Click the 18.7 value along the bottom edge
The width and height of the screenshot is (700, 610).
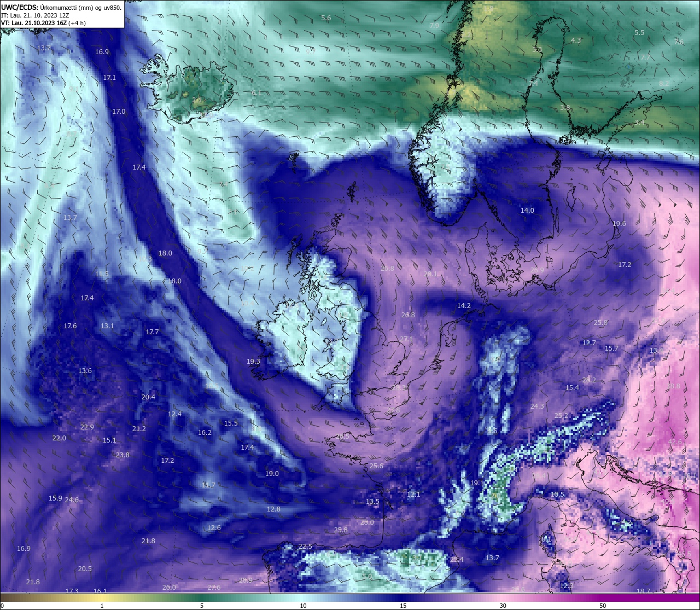click(643, 591)
